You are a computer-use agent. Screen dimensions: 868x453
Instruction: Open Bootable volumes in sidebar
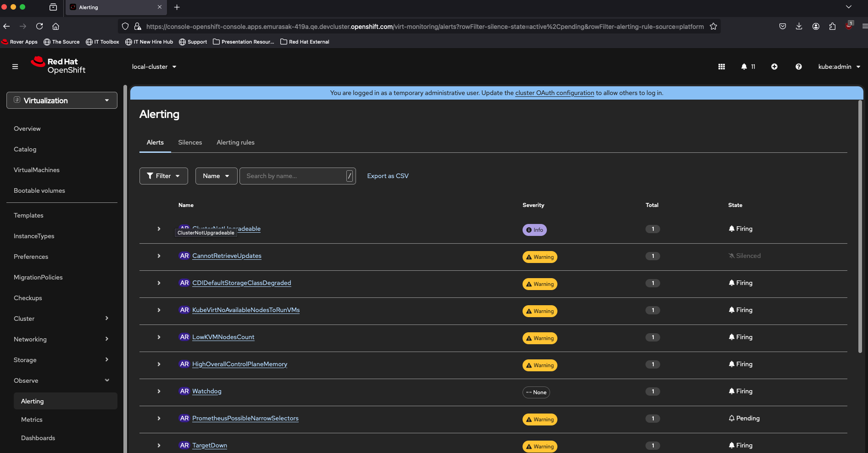[39, 190]
